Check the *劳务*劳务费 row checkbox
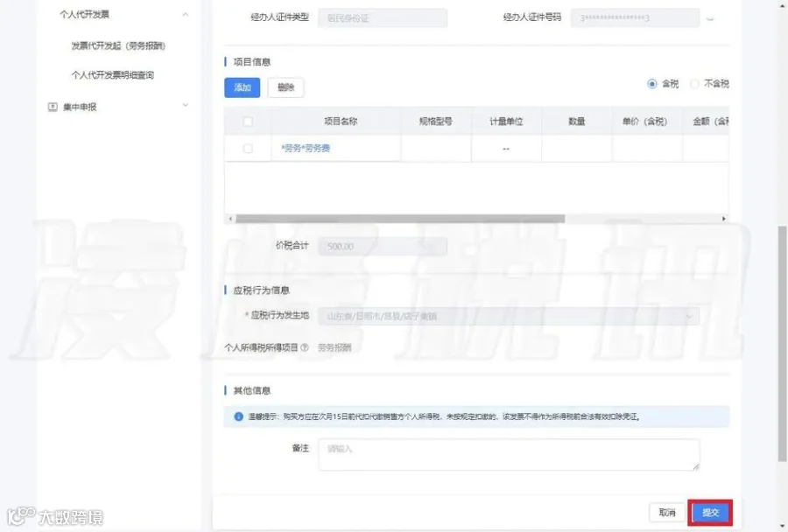 (248, 149)
